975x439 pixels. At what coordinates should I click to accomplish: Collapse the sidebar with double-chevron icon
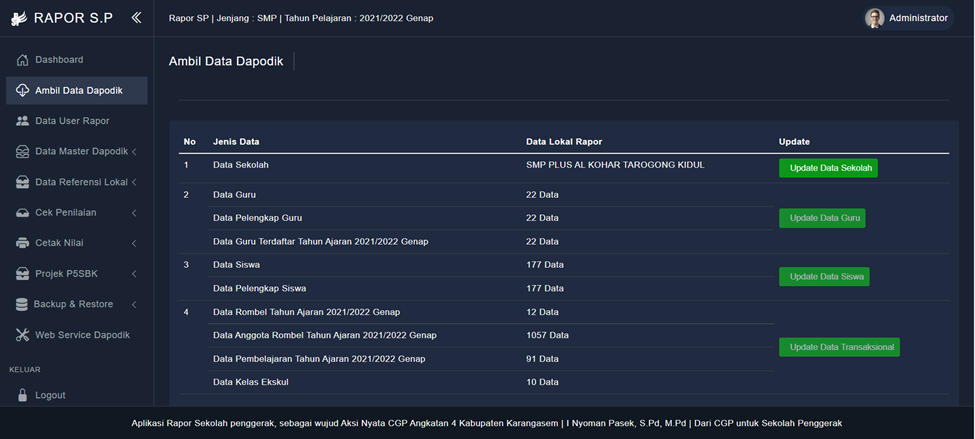click(136, 18)
